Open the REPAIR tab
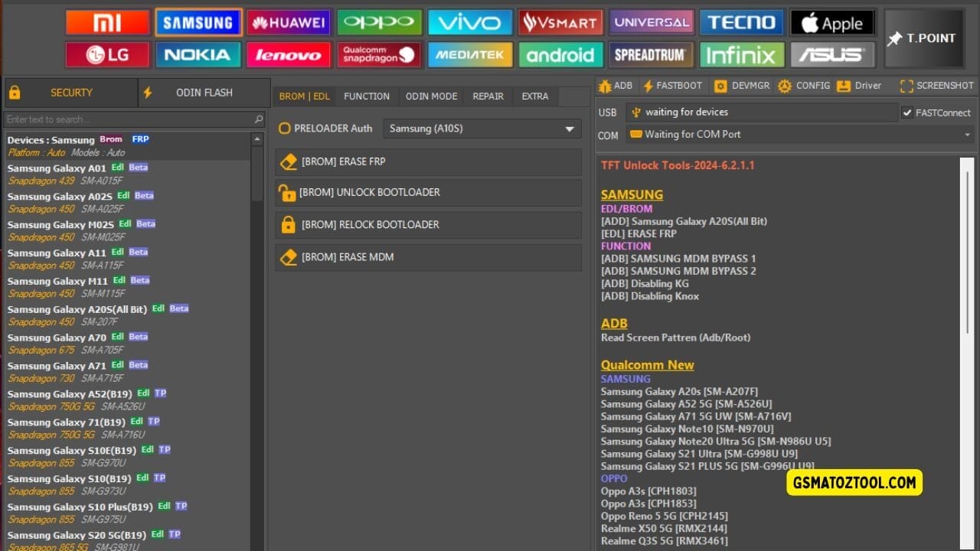 click(x=488, y=96)
